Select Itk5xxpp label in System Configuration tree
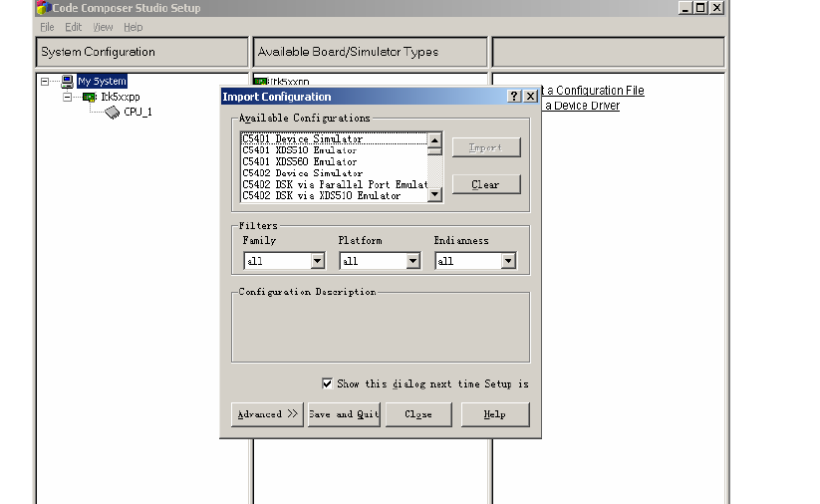This screenshot has height=504, width=820. pyautogui.click(x=121, y=97)
